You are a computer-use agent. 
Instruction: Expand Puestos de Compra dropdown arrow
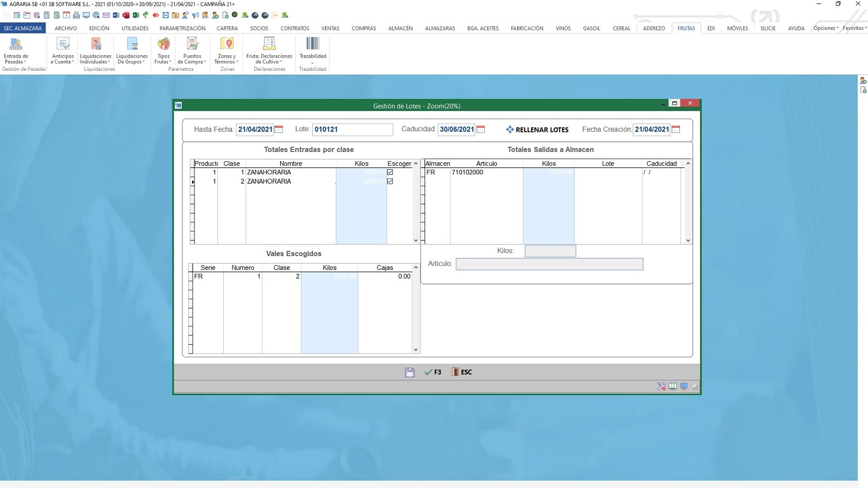point(205,62)
